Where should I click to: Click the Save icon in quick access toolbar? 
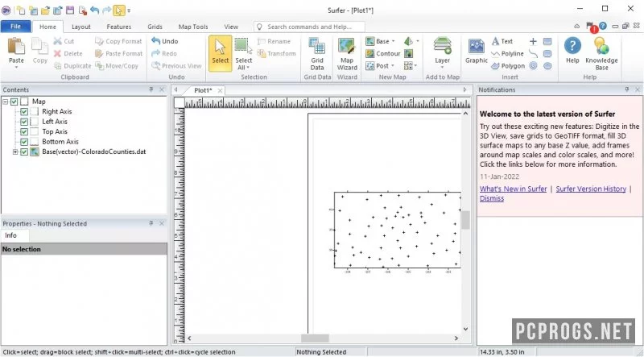pyautogui.click(x=70, y=10)
